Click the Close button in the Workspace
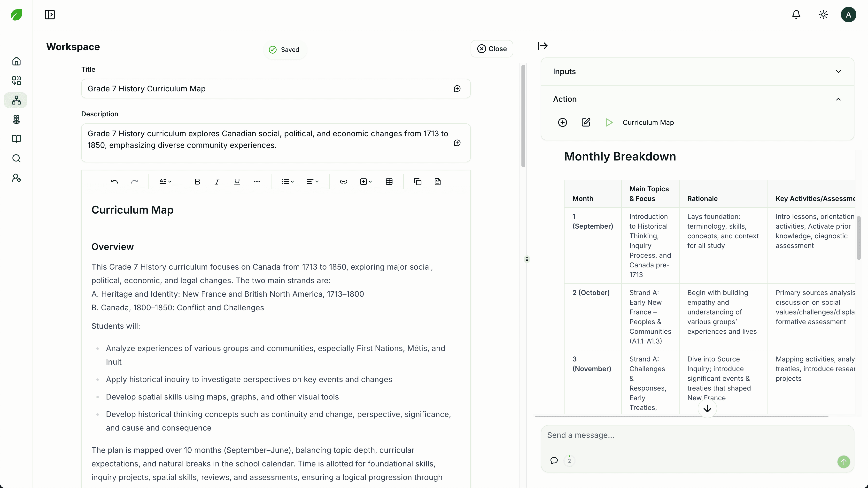868x488 pixels. coord(492,49)
